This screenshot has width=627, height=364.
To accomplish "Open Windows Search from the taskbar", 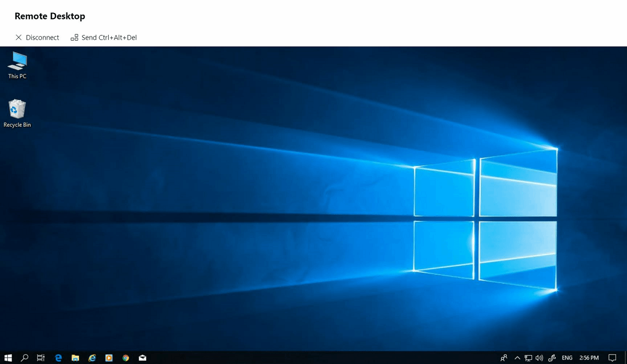I will pos(24,358).
